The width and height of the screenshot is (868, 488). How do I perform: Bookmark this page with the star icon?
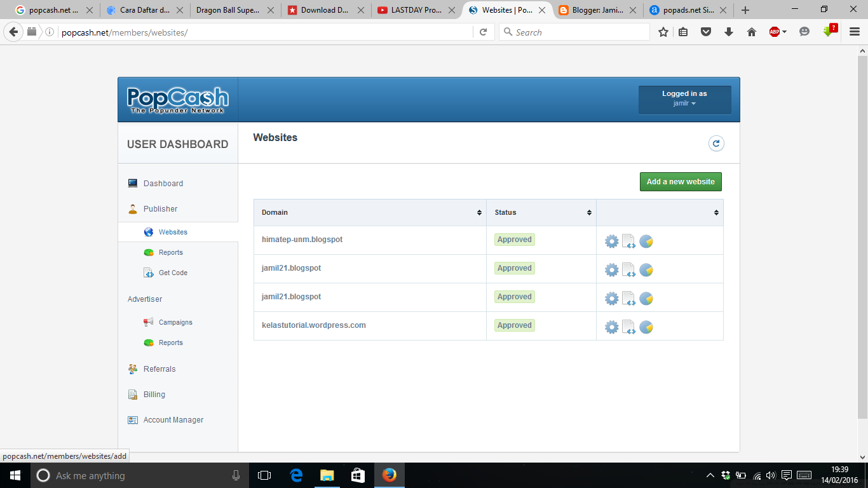pos(663,32)
